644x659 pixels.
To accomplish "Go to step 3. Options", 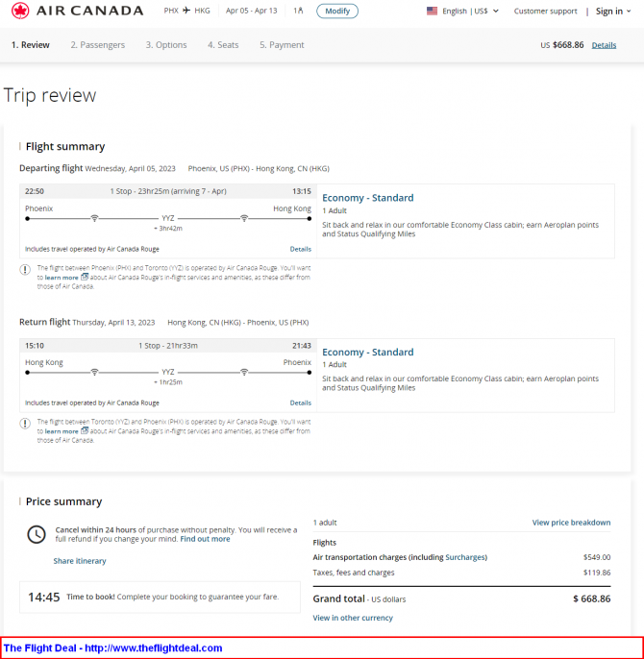I will (166, 45).
